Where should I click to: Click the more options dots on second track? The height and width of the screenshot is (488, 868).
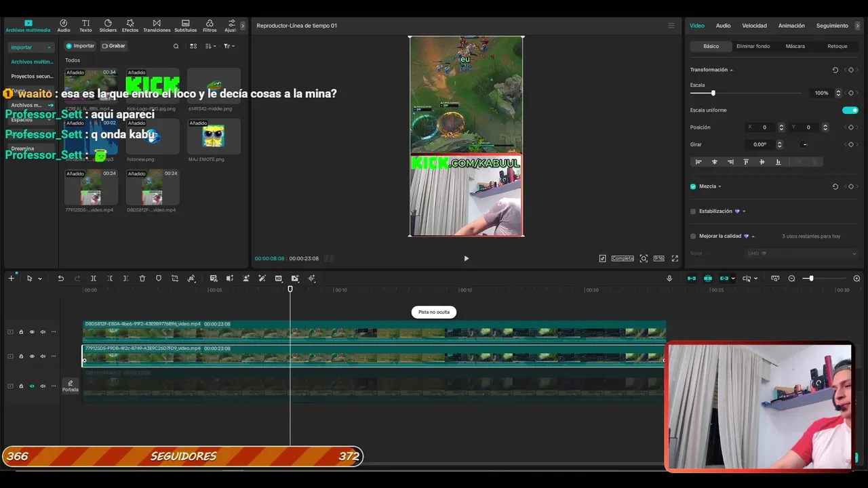click(54, 356)
